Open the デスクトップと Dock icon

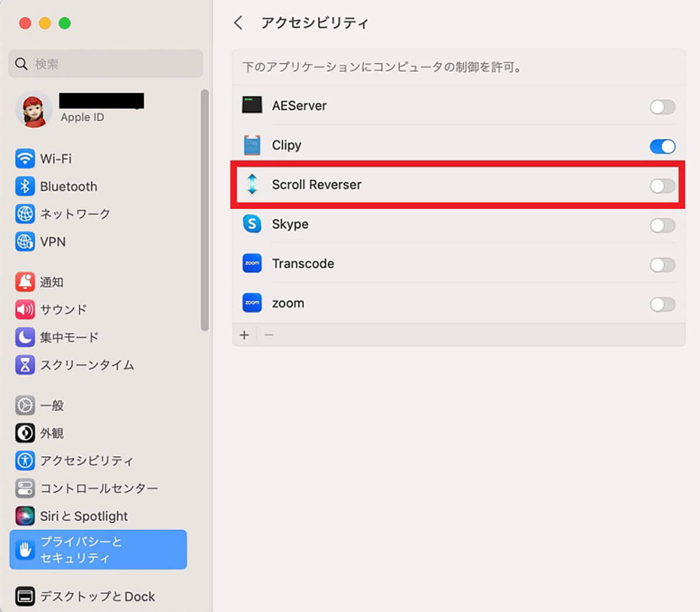point(25,596)
